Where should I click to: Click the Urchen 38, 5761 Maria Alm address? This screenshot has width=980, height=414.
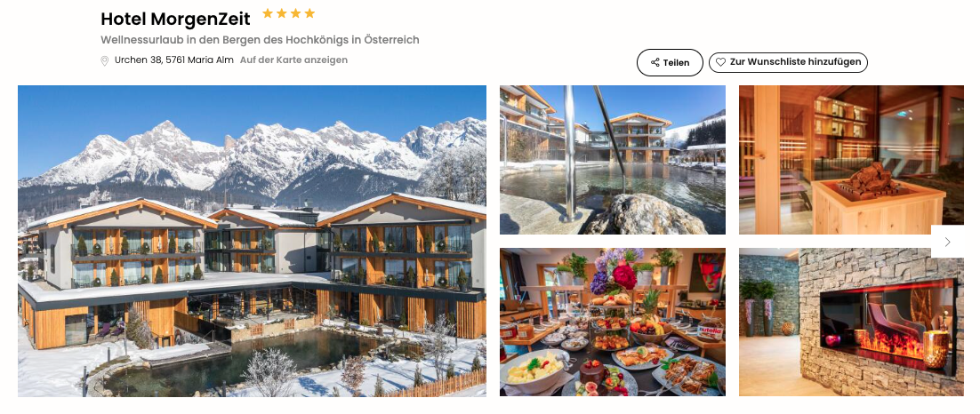[x=174, y=60]
